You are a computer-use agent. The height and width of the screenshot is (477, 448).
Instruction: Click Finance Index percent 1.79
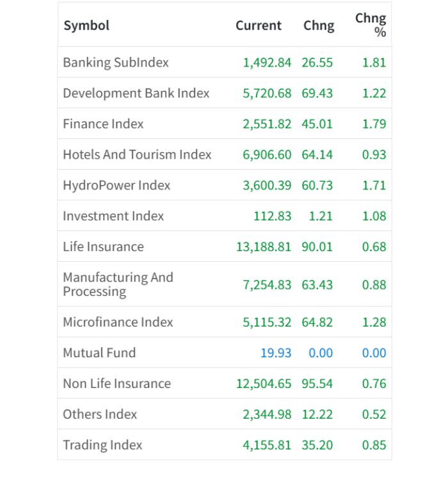374,124
